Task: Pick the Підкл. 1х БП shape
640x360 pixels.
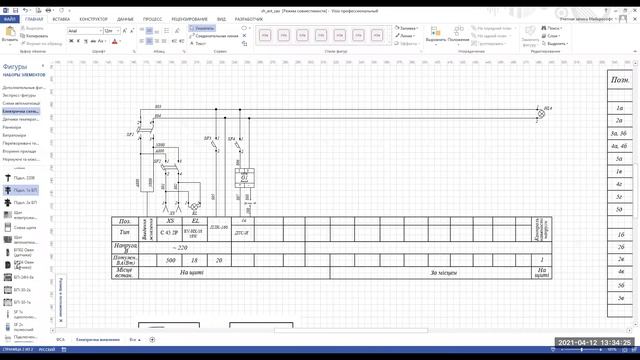Action: click(x=21, y=190)
